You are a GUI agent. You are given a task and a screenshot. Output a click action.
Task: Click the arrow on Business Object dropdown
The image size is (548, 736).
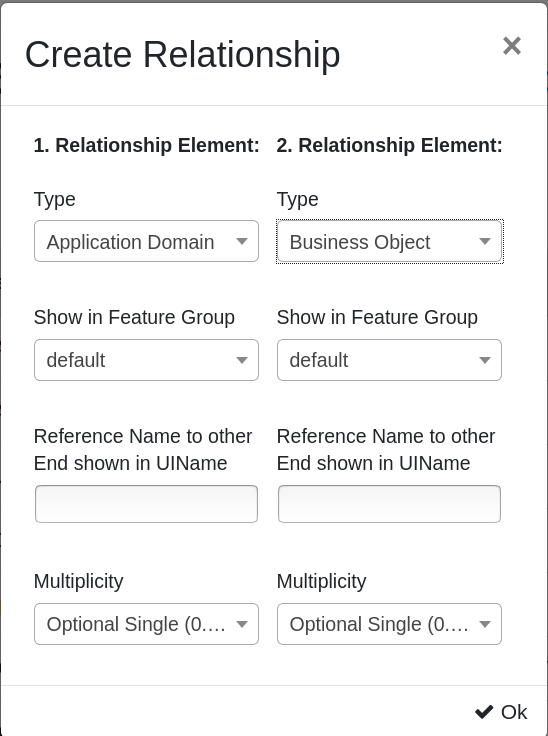485,241
